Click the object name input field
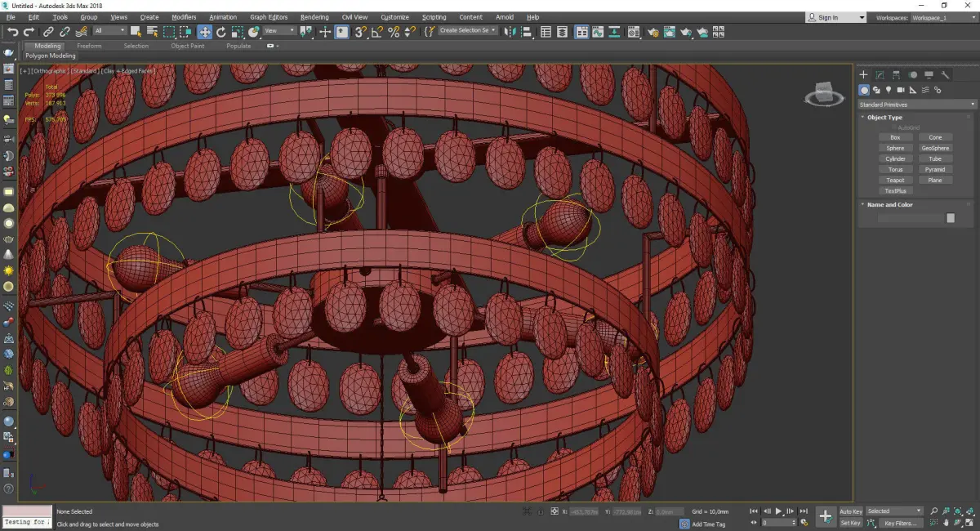 [911, 218]
